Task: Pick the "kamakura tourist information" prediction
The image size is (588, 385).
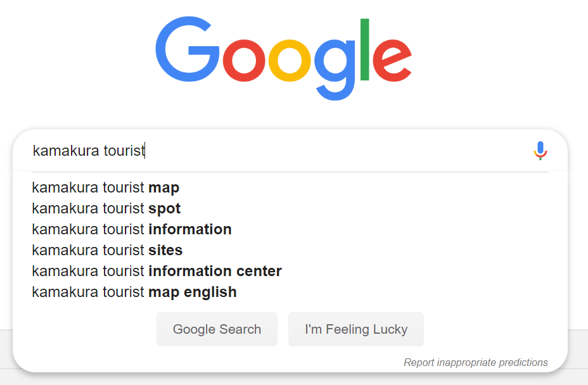Action: 132,229
